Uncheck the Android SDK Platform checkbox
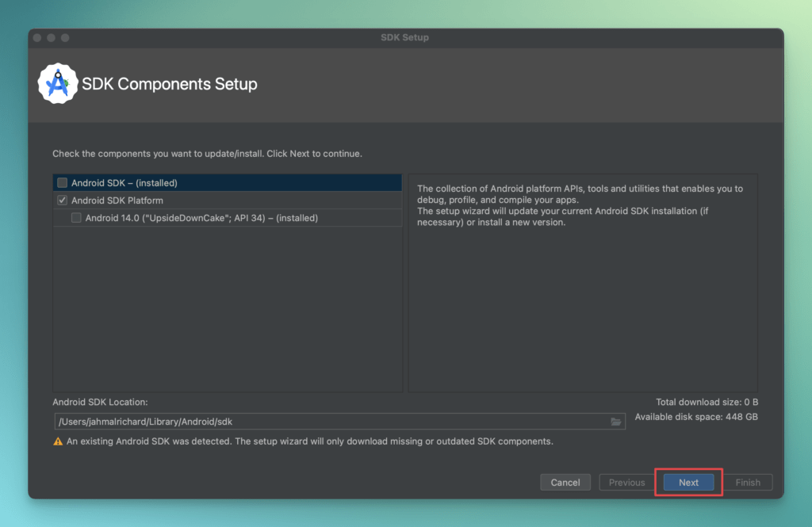 [62, 200]
